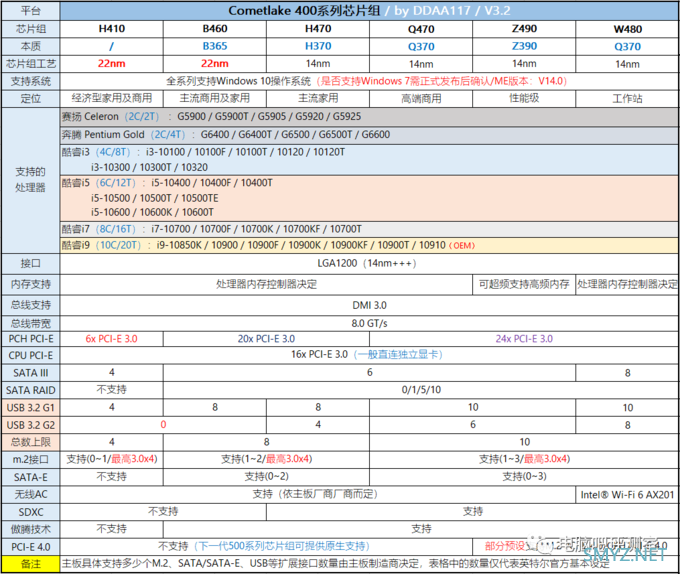Viewport: 680px width, 574px height.
Task: Click the 8 in the W480 SATA III cell
Action: 627,373
